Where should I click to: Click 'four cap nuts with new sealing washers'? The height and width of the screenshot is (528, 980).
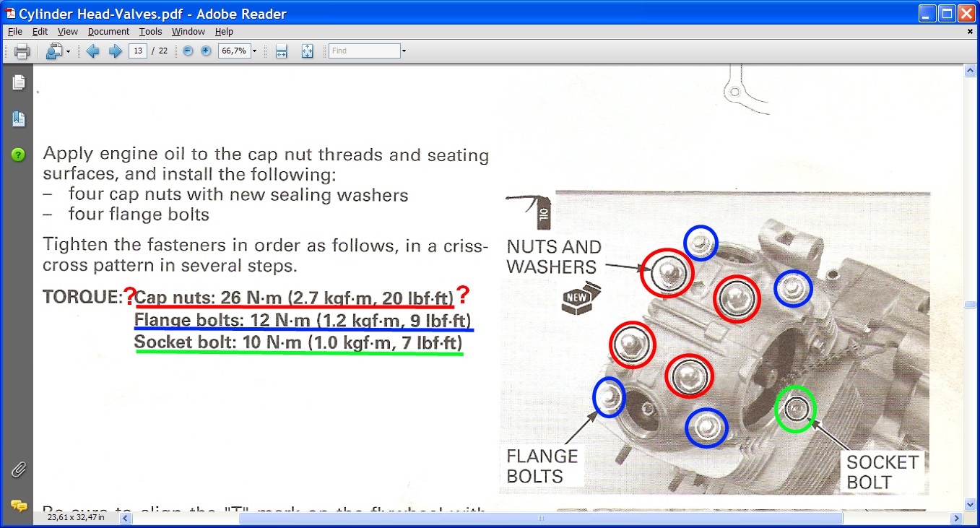coord(238,195)
